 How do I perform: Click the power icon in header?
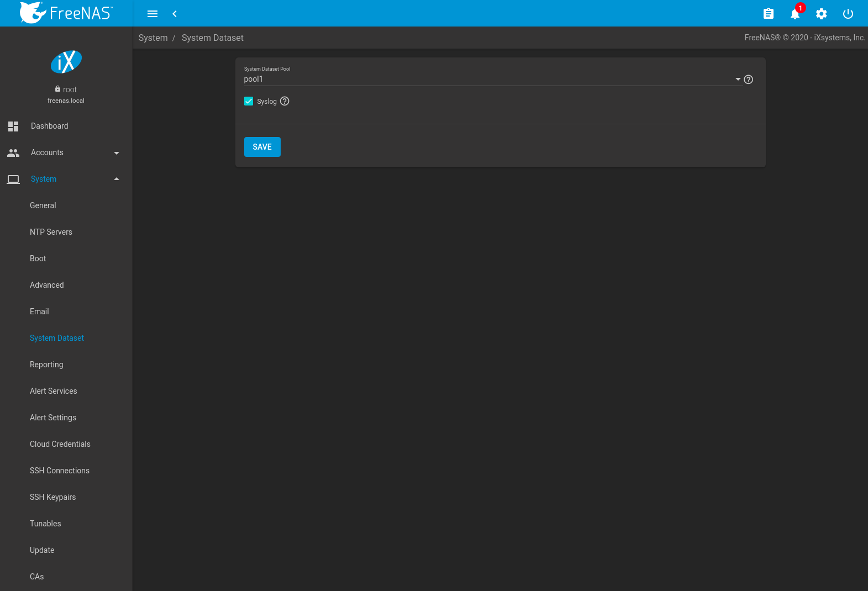click(x=848, y=14)
